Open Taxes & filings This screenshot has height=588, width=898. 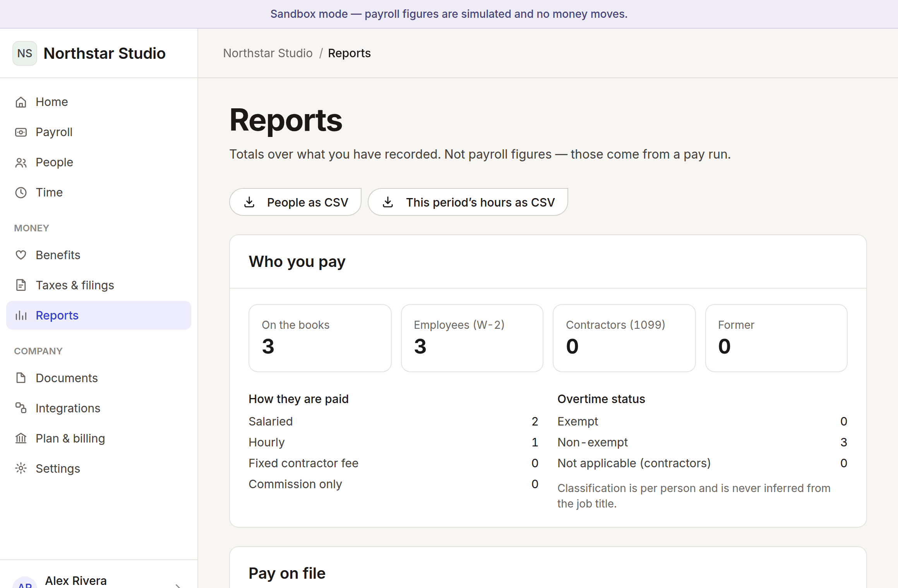(99, 285)
